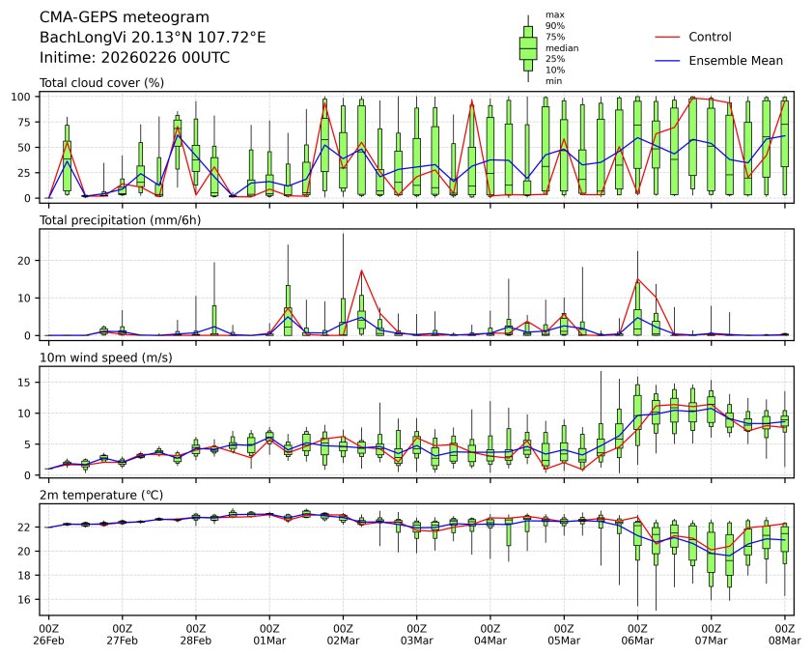Click the 'Total cloud cover (%)' panel title

pos(101,83)
